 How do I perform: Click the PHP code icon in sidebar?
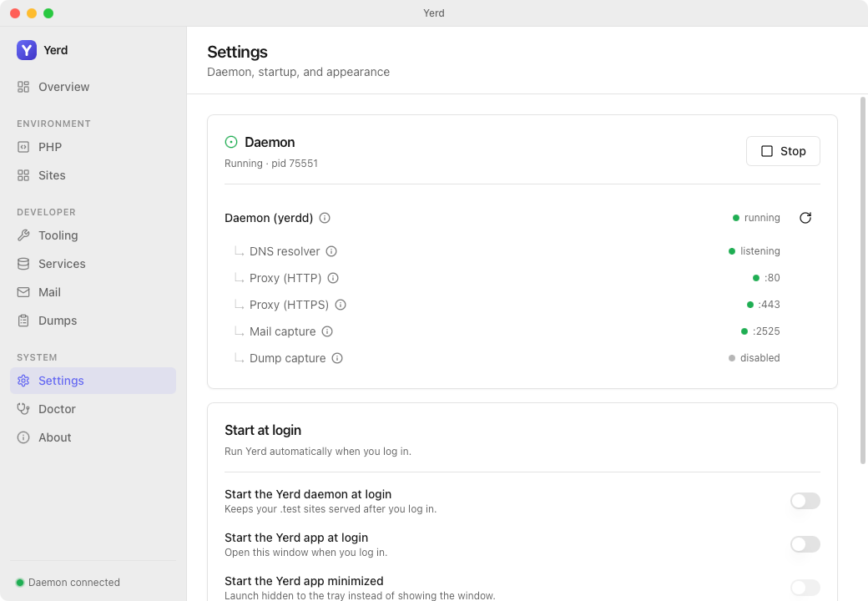click(23, 147)
